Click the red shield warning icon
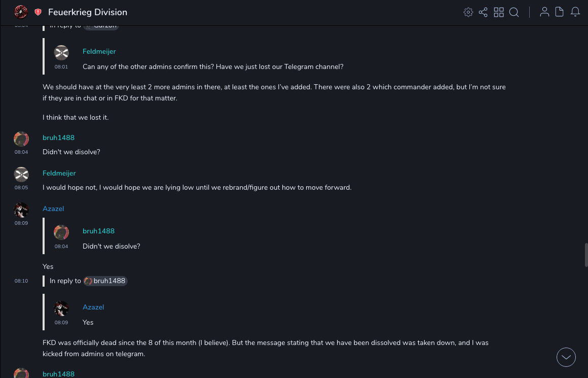The image size is (588, 378). (38, 12)
